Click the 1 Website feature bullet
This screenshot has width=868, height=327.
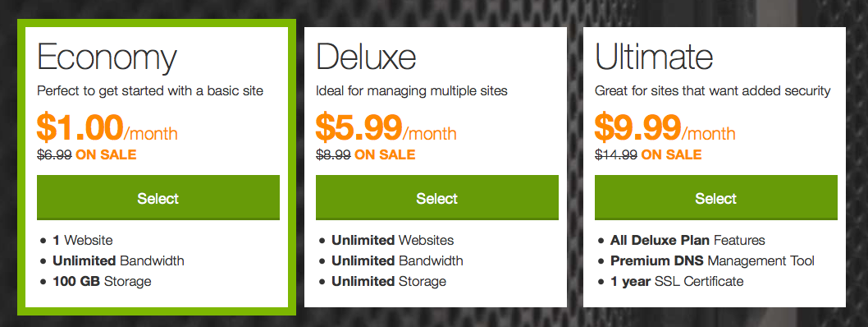pos(83,241)
